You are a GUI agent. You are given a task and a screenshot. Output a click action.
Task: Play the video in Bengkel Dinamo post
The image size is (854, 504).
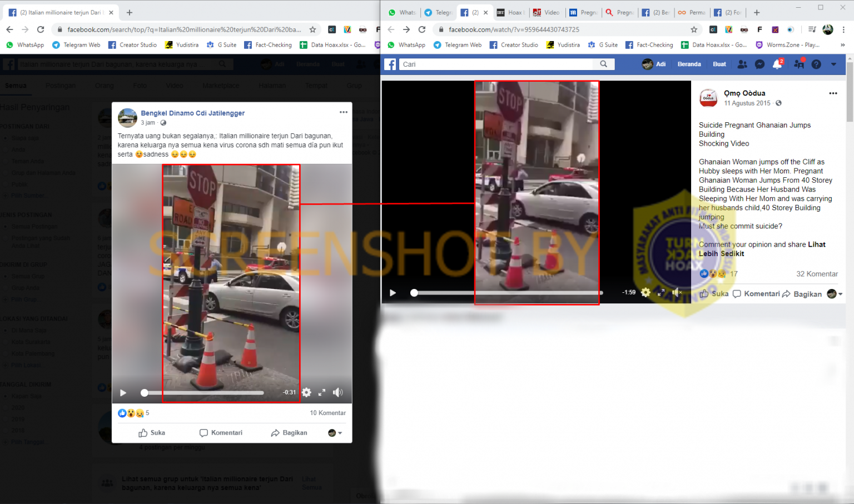123,392
